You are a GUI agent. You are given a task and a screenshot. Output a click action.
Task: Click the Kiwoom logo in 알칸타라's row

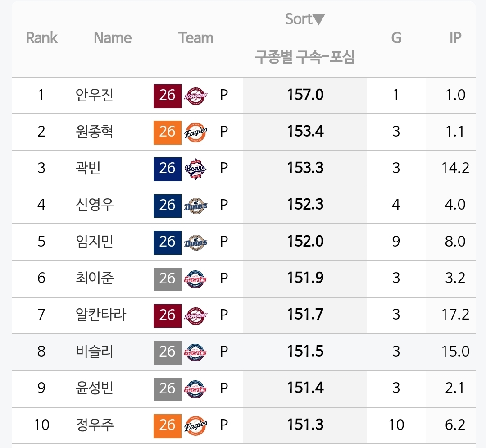(x=196, y=315)
